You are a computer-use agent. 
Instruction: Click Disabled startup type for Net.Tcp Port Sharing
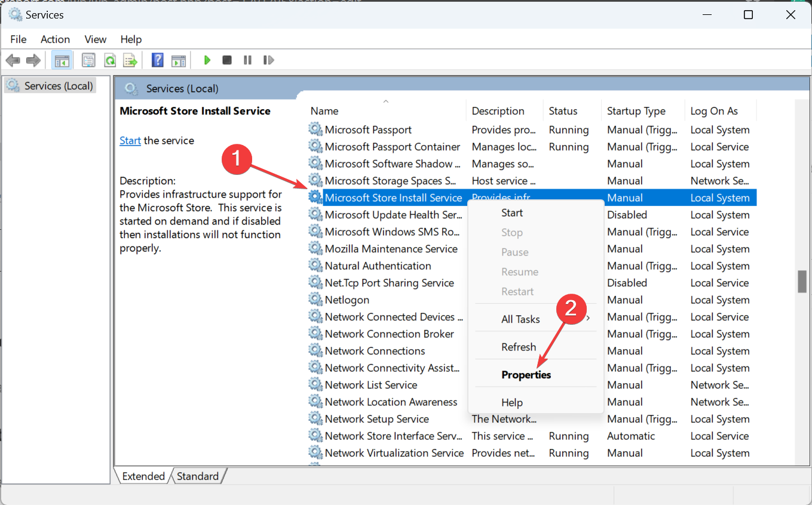pos(627,282)
